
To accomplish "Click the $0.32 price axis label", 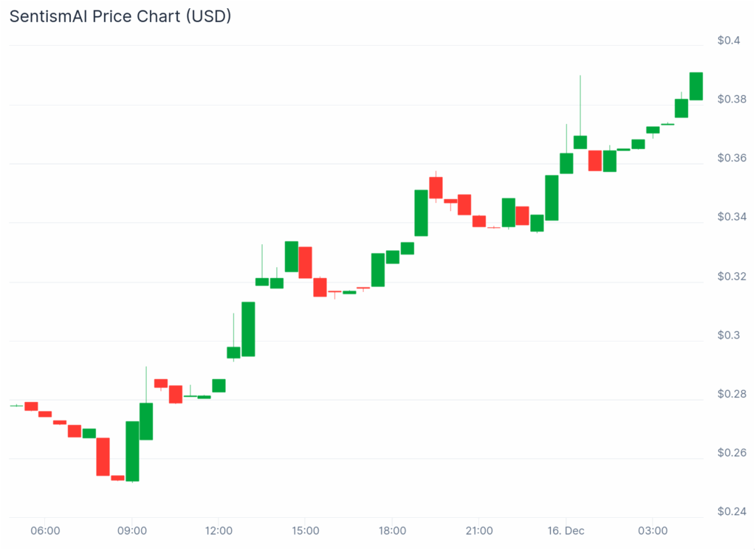I will [x=732, y=276].
